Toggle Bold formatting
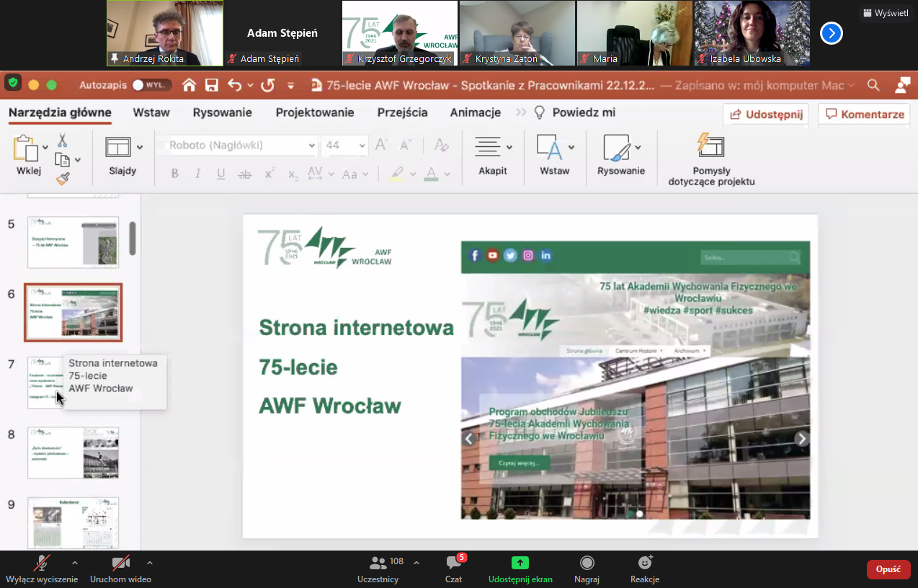Screen dimensions: 918x588 pyautogui.click(x=174, y=174)
